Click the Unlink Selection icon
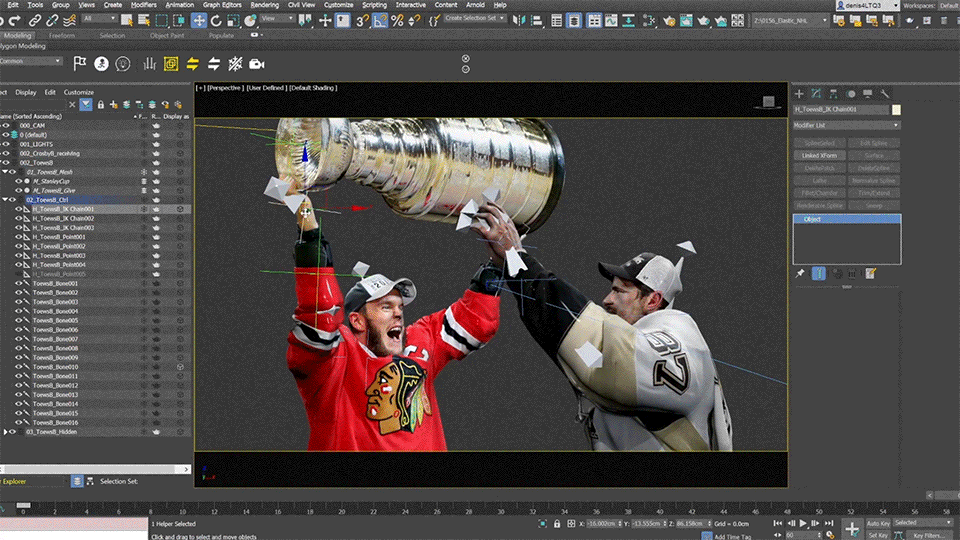This screenshot has height=540, width=960. click(52, 21)
